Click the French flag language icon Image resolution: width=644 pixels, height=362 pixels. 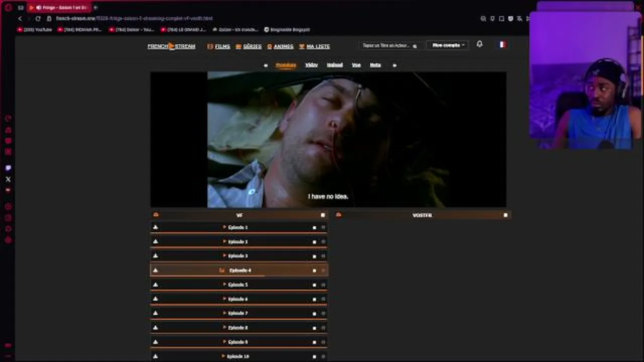point(502,44)
